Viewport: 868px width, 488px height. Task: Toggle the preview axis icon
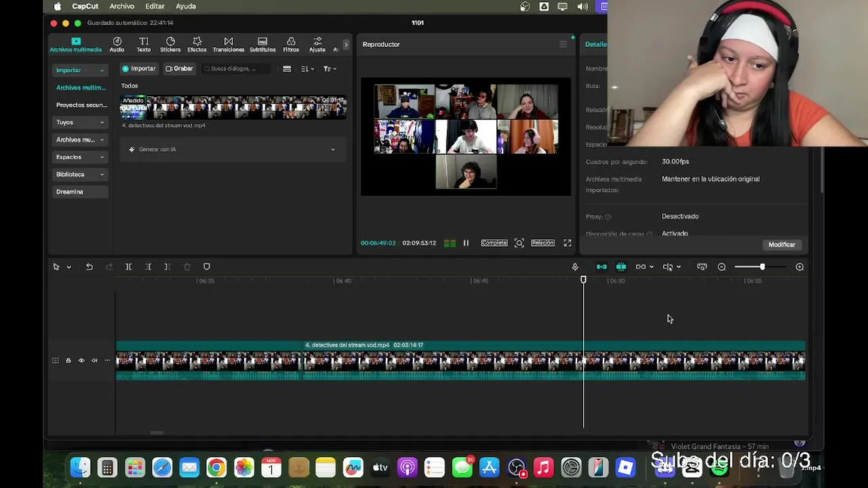pos(667,267)
